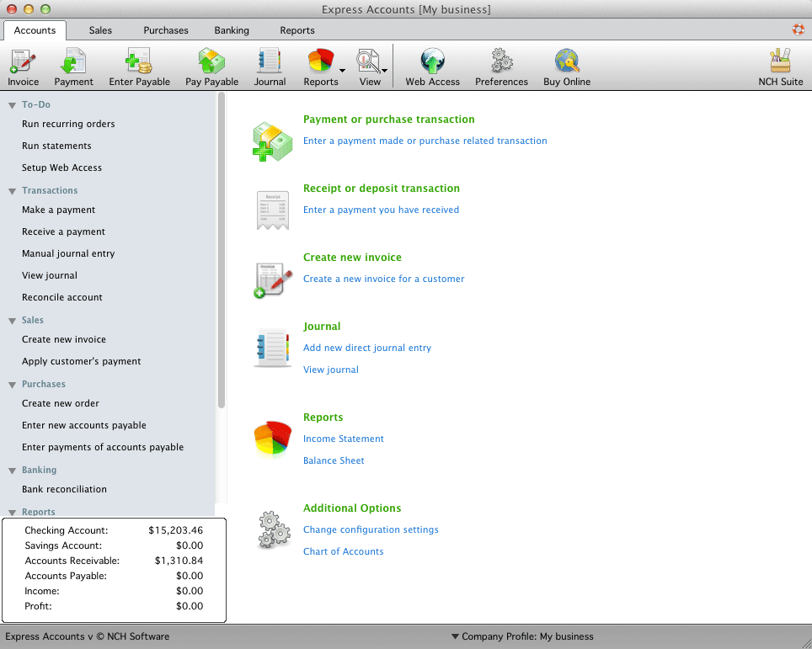Open the Invoice toolbar icon
812x649 pixels.
(23, 66)
